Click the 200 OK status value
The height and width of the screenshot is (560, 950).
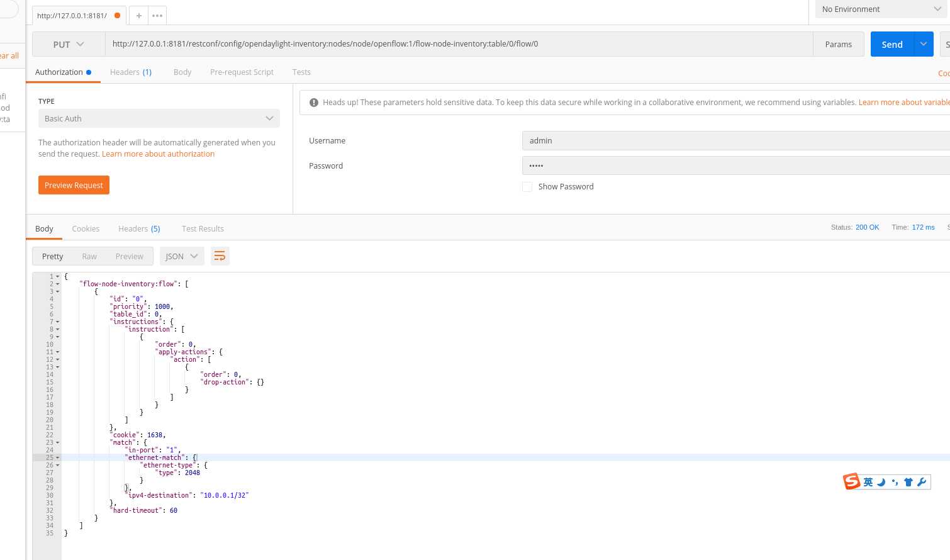tap(867, 227)
